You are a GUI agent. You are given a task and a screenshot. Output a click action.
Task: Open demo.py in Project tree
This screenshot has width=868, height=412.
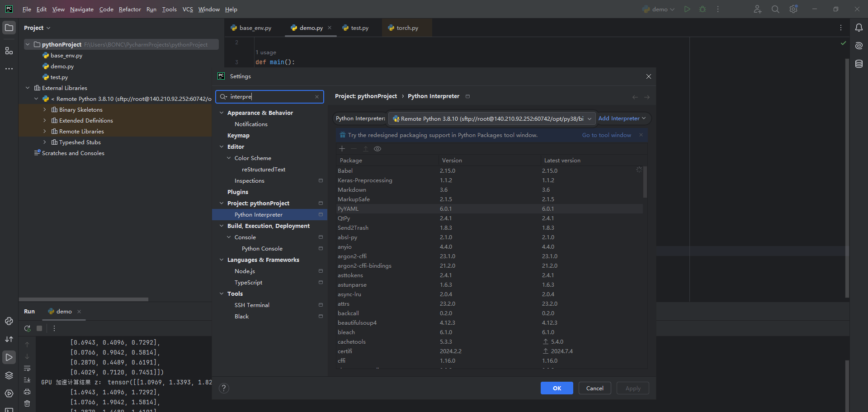tap(62, 66)
